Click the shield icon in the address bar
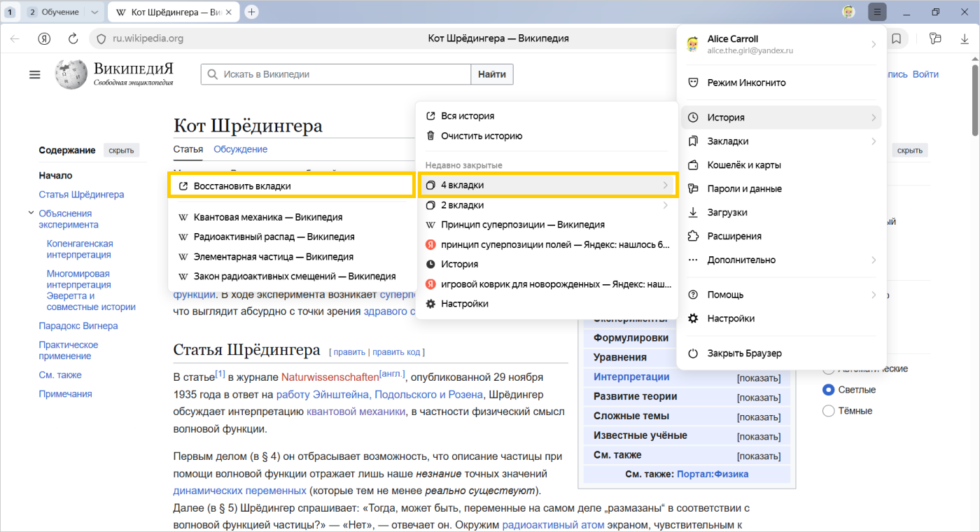Screen dimensions: 980x532 coord(101,38)
